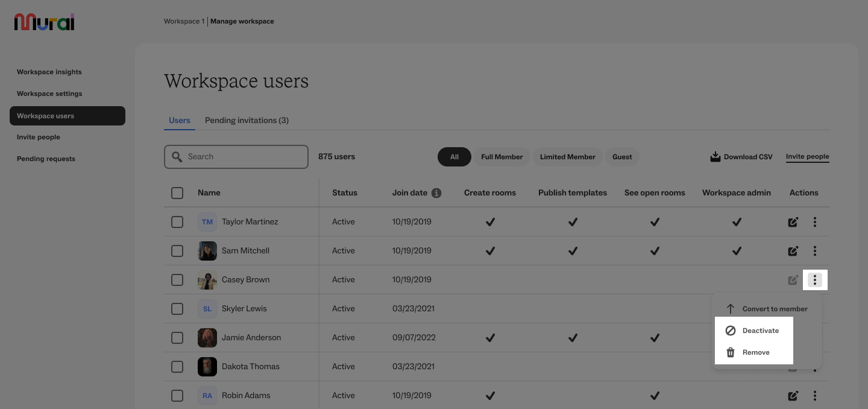The height and width of the screenshot is (409, 868).
Task: Click the edit pencil icon for Sam Mitchell
Action: (x=793, y=250)
